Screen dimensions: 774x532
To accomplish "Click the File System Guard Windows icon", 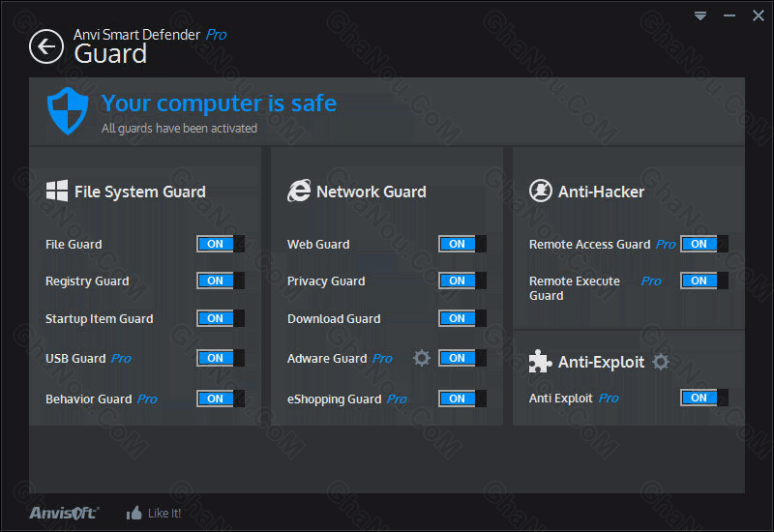I will 57,191.
